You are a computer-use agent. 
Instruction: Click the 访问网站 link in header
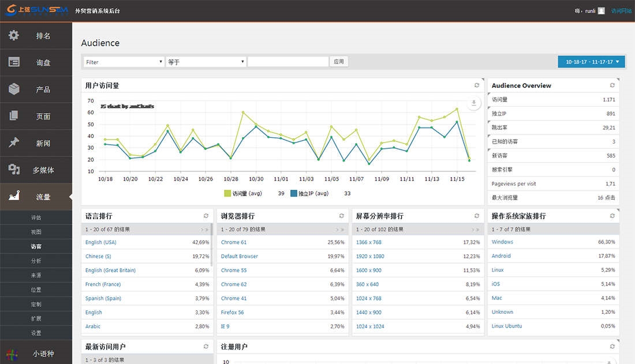[x=621, y=11]
